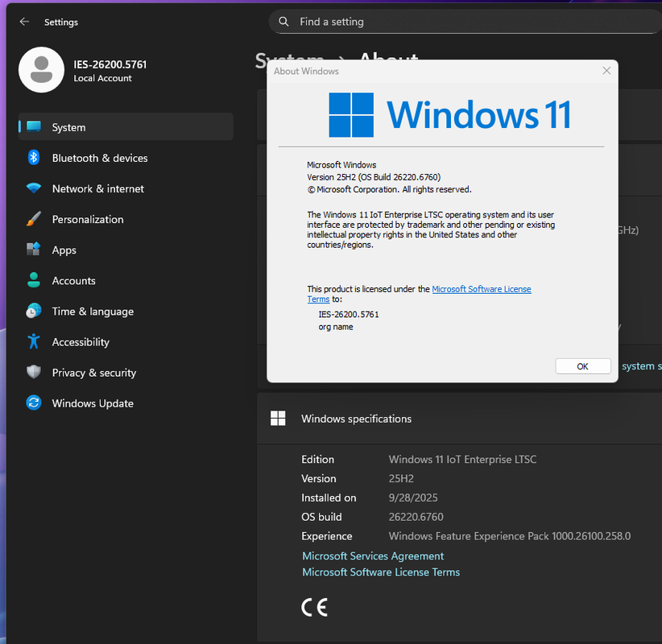The width and height of the screenshot is (662, 644).
Task: Click Version 25H2 line in dialog
Action: pos(374,177)
